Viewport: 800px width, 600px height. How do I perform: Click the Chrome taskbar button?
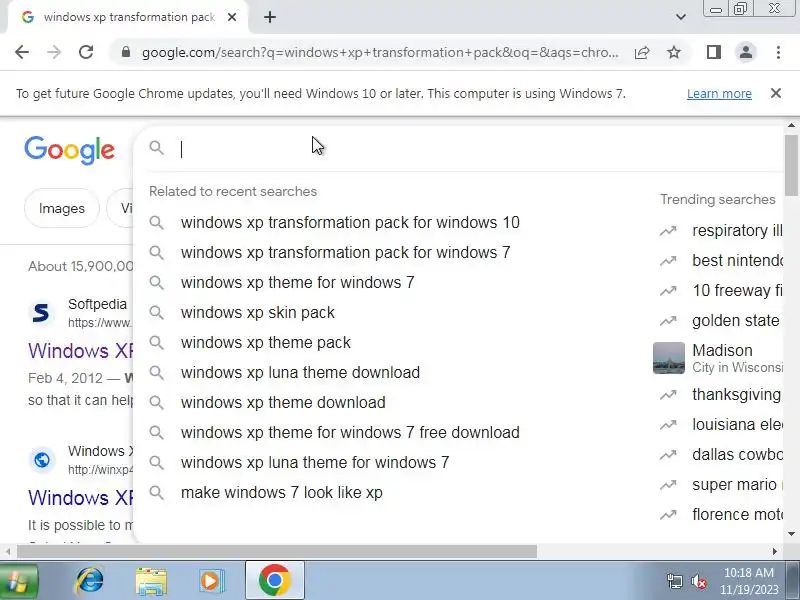point(274,580)
